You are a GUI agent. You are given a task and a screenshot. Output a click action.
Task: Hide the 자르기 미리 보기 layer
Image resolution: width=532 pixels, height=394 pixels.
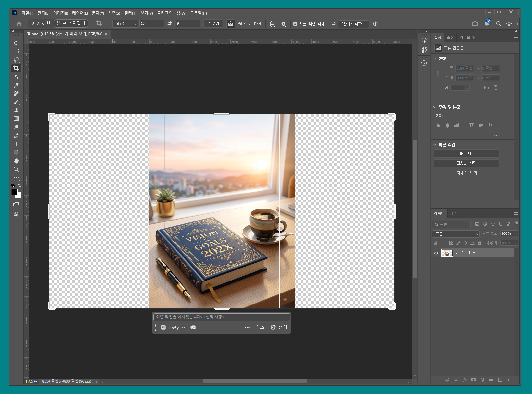pyautogui.click(x=436, y=253)
